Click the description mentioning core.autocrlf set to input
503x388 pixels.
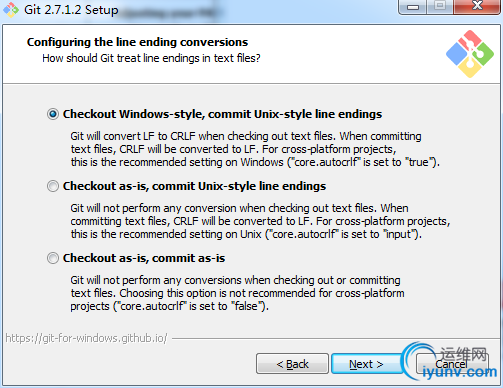pos(260,221)
